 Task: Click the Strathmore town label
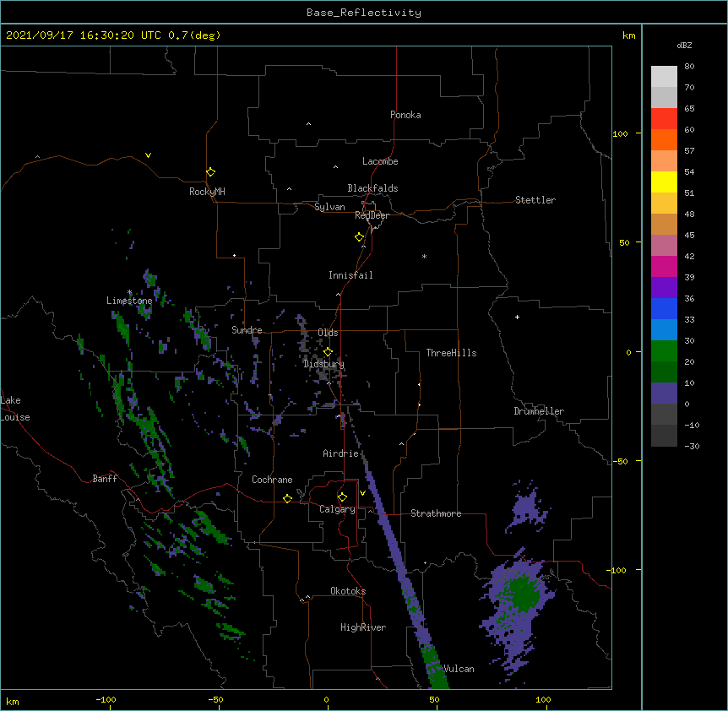pyautogui.click(x=436, y=513)
